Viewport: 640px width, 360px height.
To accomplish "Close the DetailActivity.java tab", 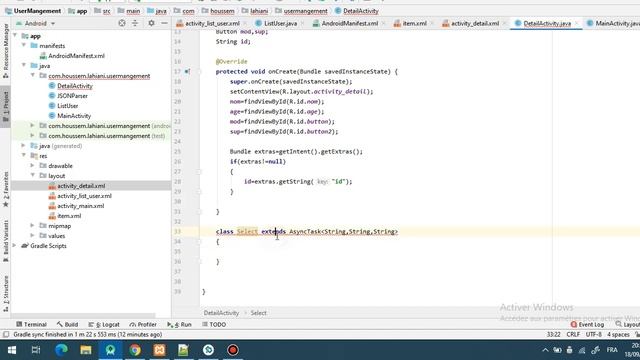I will pos(577,23).
